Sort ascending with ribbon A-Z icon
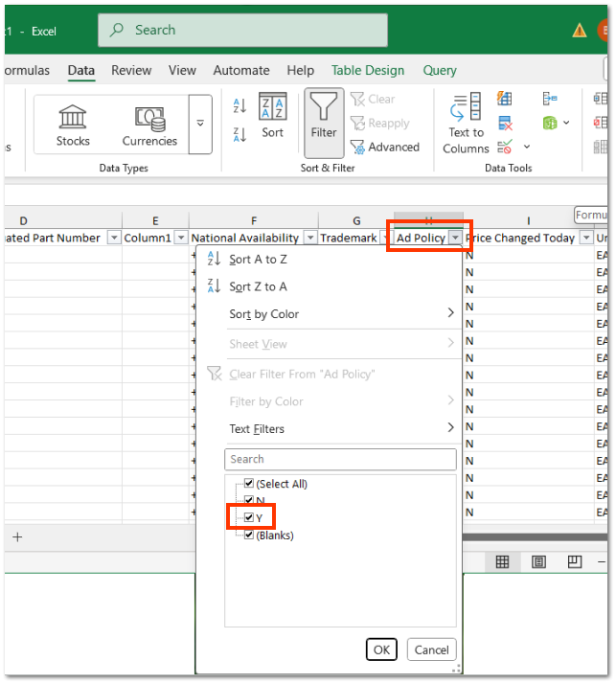The image size is (616, 684). 240,105
